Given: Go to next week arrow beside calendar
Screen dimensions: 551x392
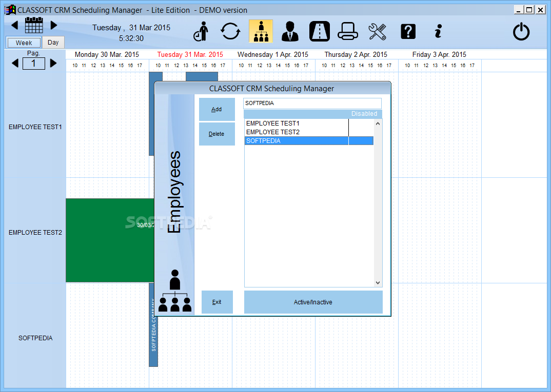Looking at the screenshot, I should (54, 25).
